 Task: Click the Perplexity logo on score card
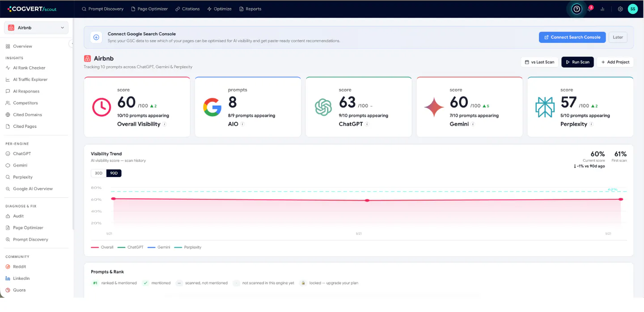click(x=545, y=107)
